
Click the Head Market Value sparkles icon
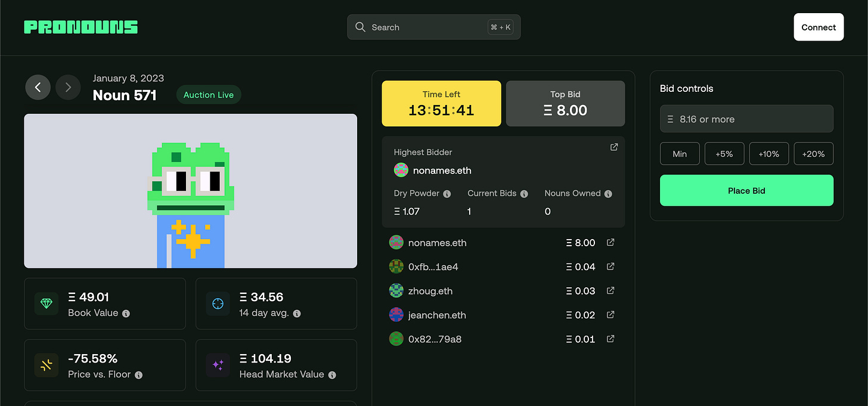218,365
